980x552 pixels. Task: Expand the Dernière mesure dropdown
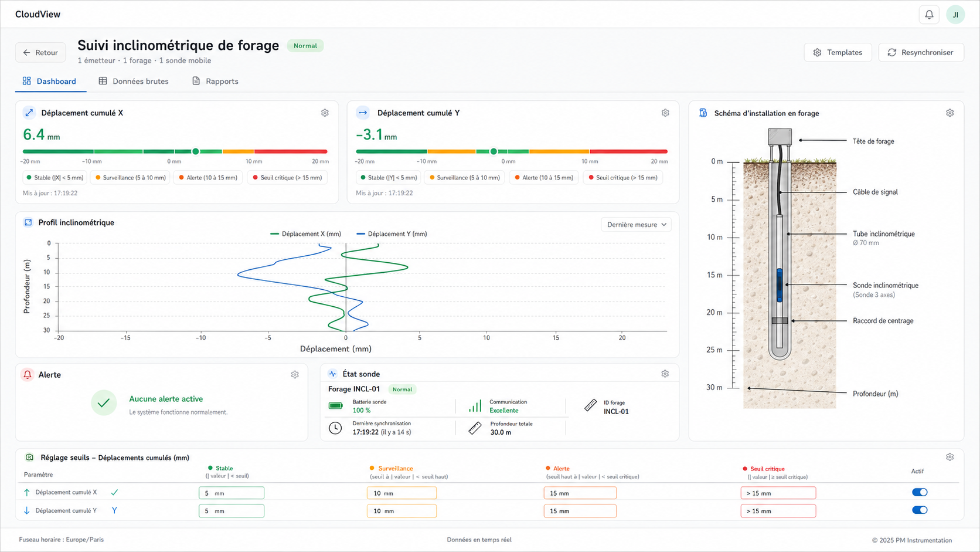[636, 225]
